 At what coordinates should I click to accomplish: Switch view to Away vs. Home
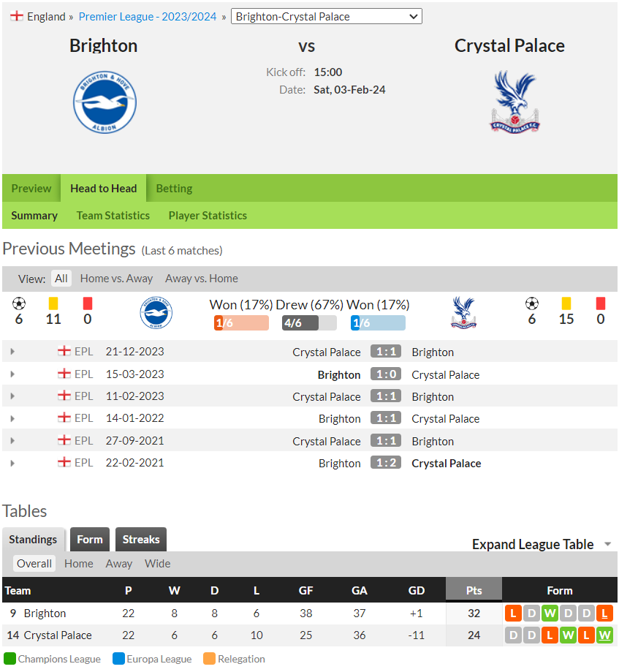click(x=201, y=279)
